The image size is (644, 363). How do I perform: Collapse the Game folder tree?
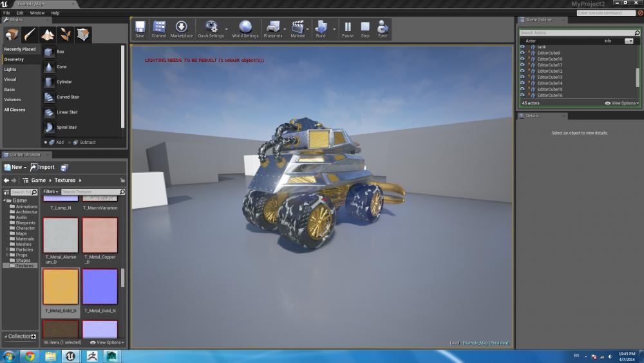[5, 201]
